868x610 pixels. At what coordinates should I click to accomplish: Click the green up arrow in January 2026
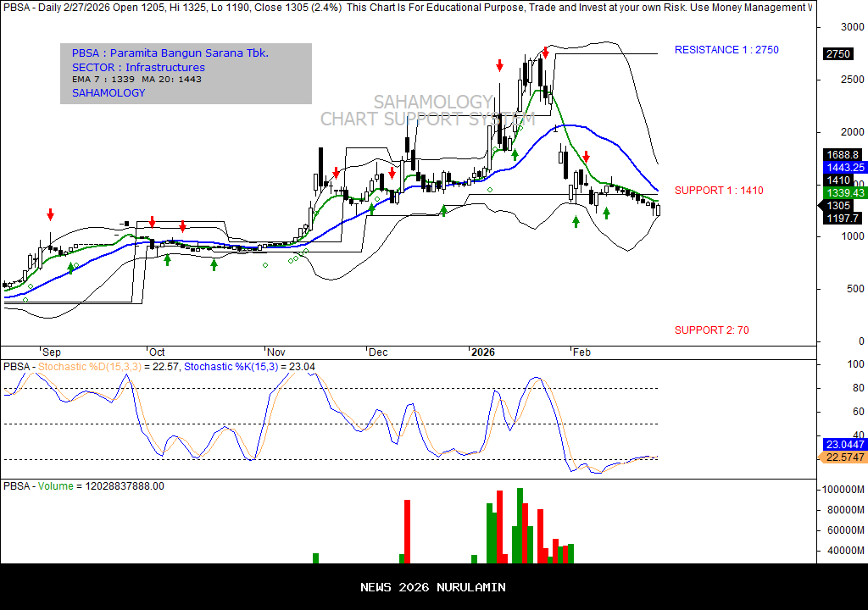coord(515,155)
